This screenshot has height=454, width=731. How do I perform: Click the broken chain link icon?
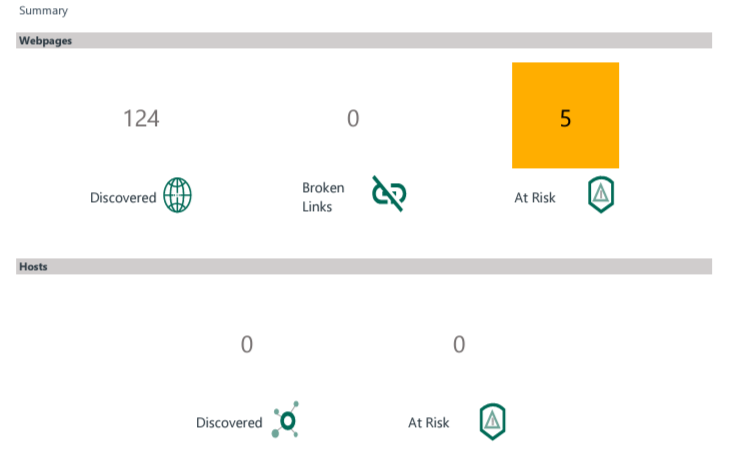tap(388, 195)
